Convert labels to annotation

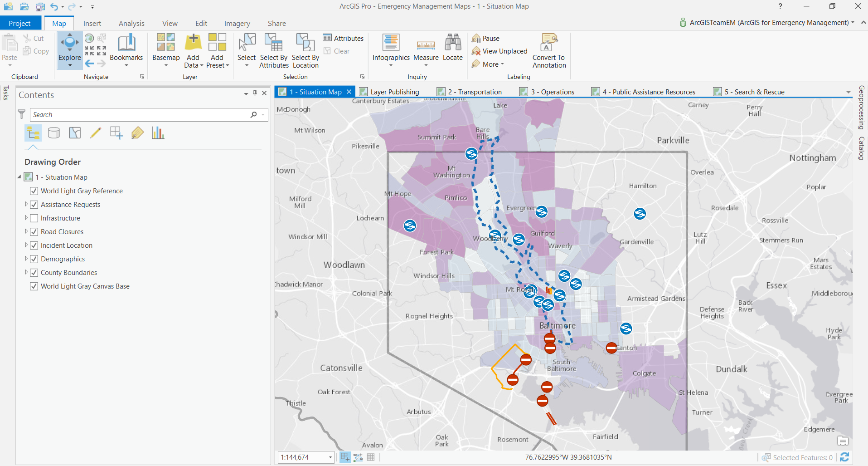(x=549, y=50)
